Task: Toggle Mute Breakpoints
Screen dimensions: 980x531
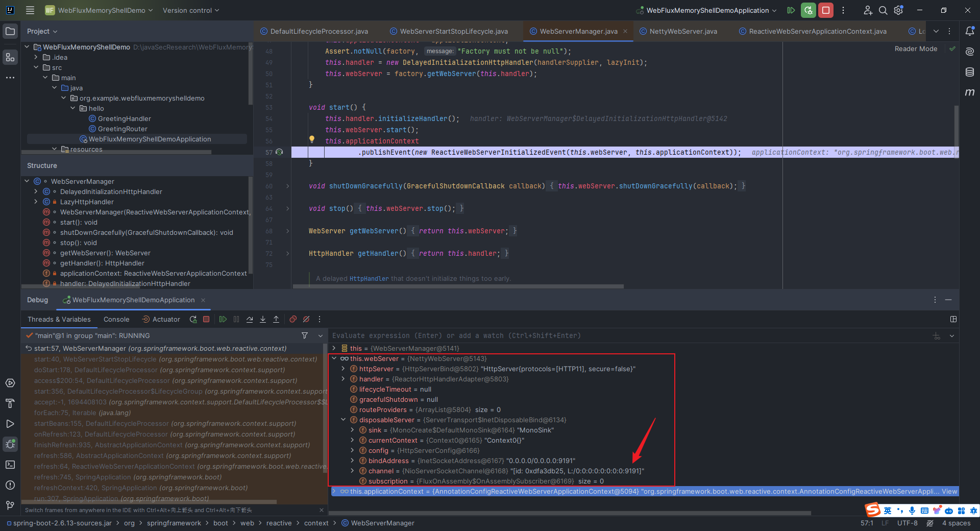Action: [306, 319]
